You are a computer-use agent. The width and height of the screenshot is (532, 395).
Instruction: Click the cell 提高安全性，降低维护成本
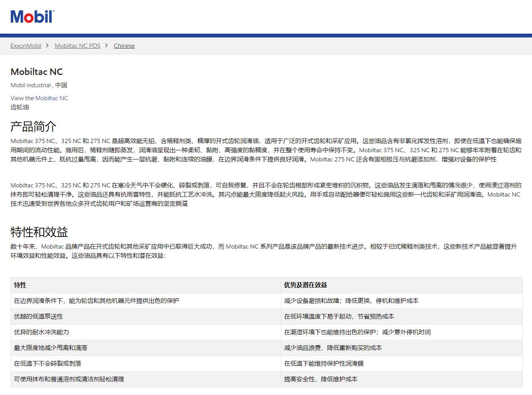tap(402, 379)
